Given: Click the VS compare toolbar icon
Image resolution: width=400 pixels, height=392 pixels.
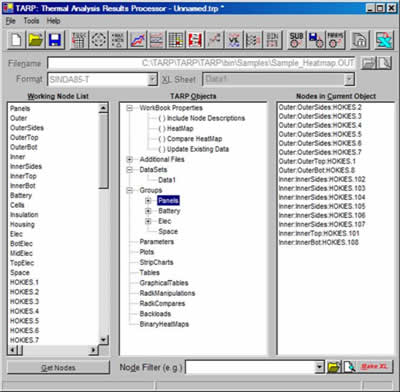Looking at the screenshot, I should point(234,40).
